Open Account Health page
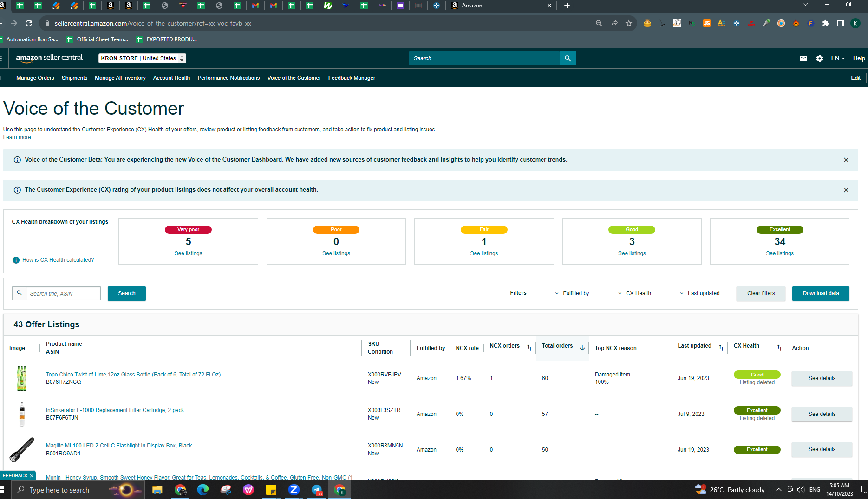Image resolution: width=868 pixels, height=499 pixels. (171, 78)
